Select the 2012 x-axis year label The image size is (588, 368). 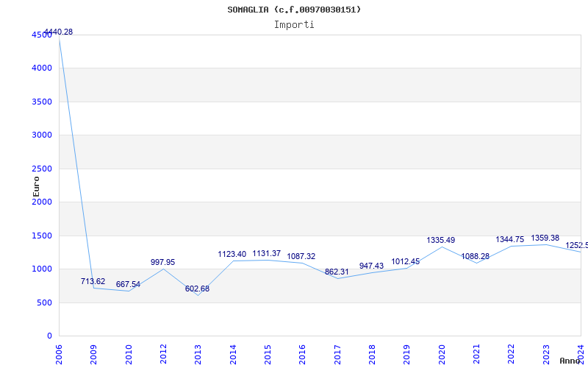163,355
